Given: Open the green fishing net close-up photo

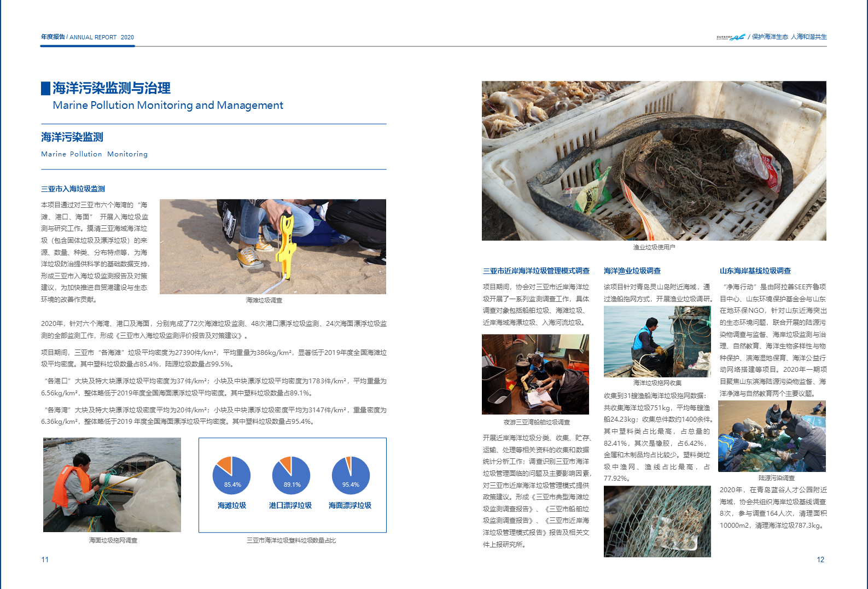Looking at the screenshot, I should pyautogui.click(x=657, y=522).
